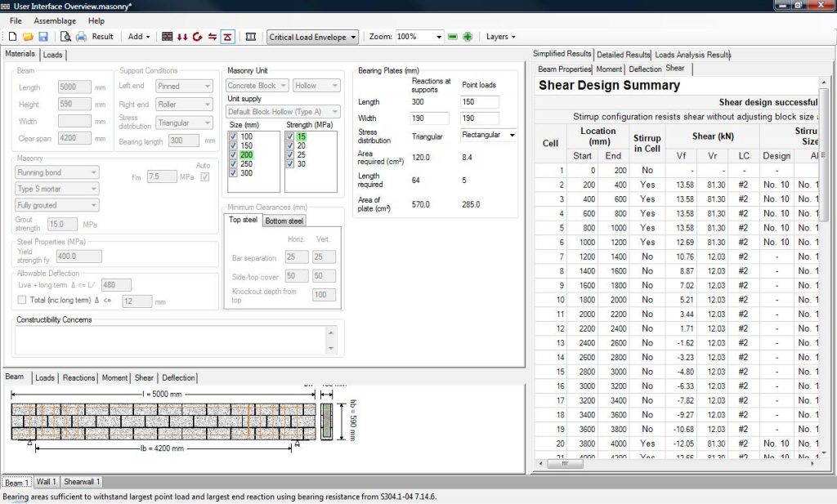
Task: Select the Save icon
Action: pos(43,37)
